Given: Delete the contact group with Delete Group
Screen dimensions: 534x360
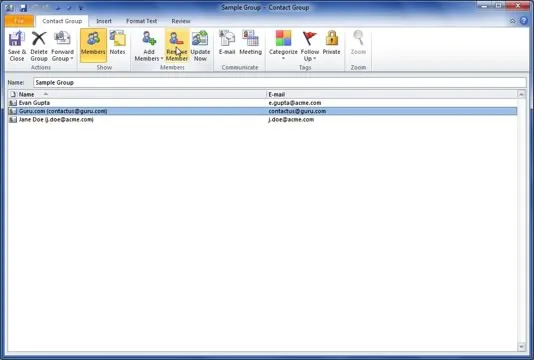Looking at the screenshot, I should point(39,46).
